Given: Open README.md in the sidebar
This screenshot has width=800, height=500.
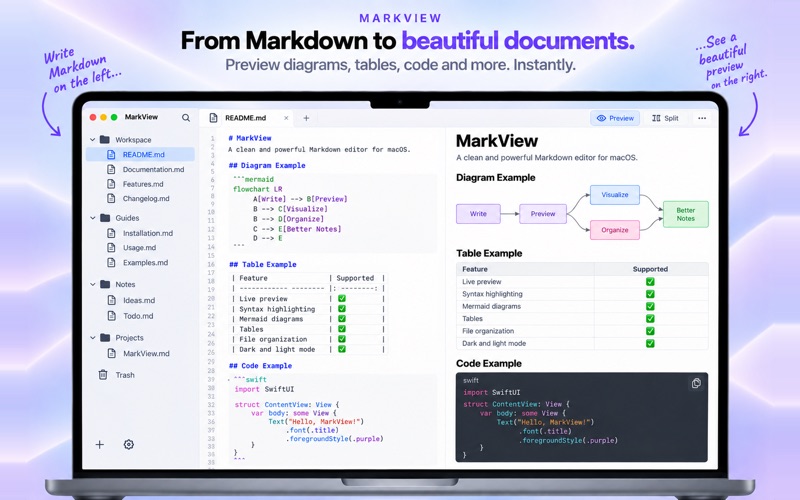Looking at the screenshot, I should tap(140, 154).
